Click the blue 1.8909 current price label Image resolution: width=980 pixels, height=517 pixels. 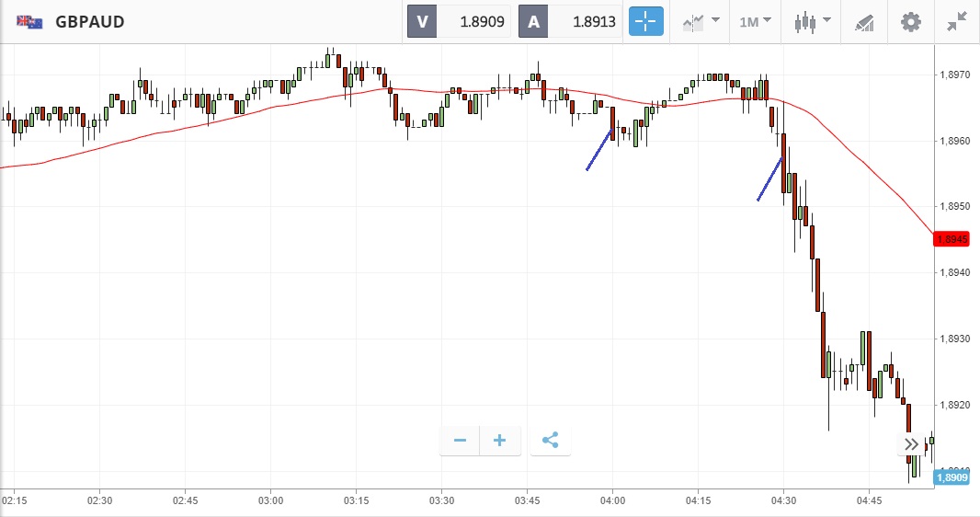click(951, 477)
